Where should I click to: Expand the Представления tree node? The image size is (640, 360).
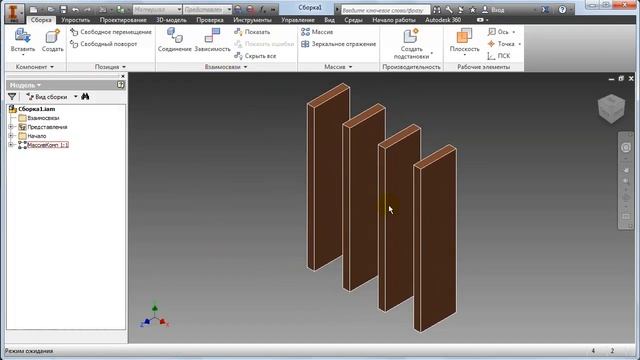11,127
